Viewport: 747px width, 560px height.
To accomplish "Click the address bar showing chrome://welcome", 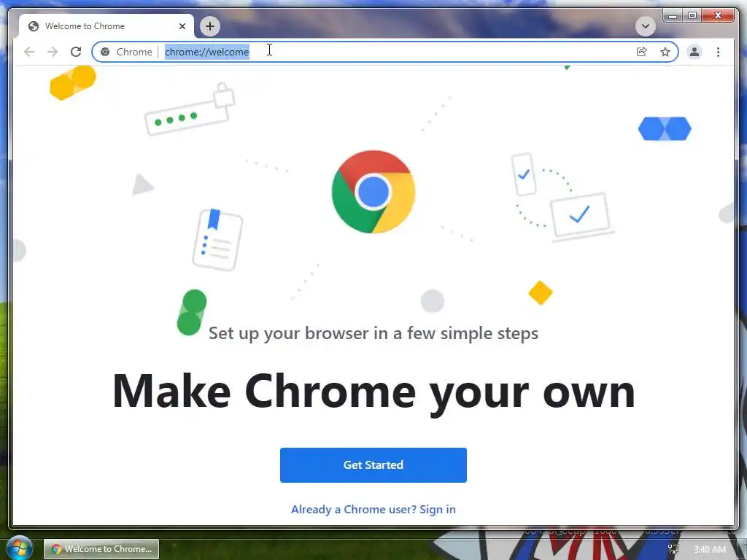I will click(385, 52).
